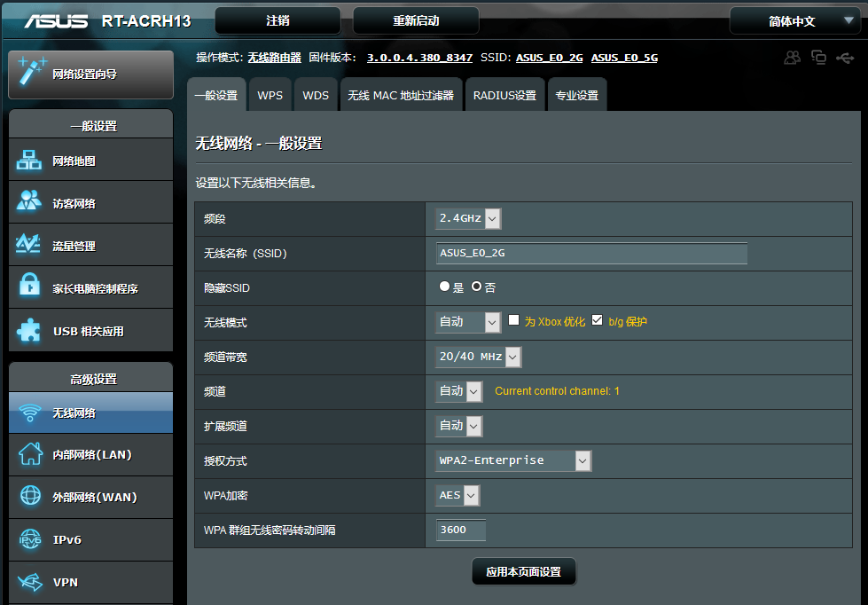
Task: Click the 网络地图 network map icon
Action: click(28, 160)
